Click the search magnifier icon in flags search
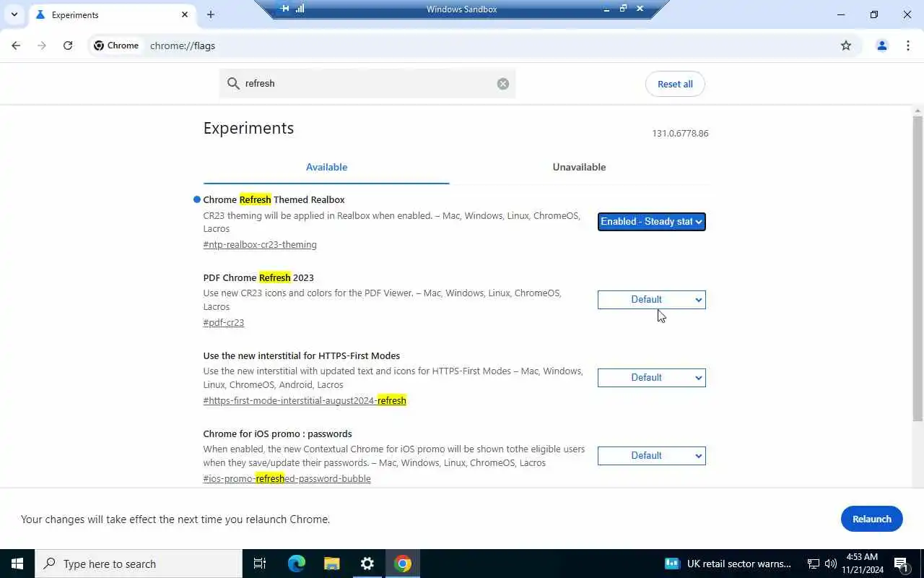Viewport: 924px width, 578px height. 233,84
